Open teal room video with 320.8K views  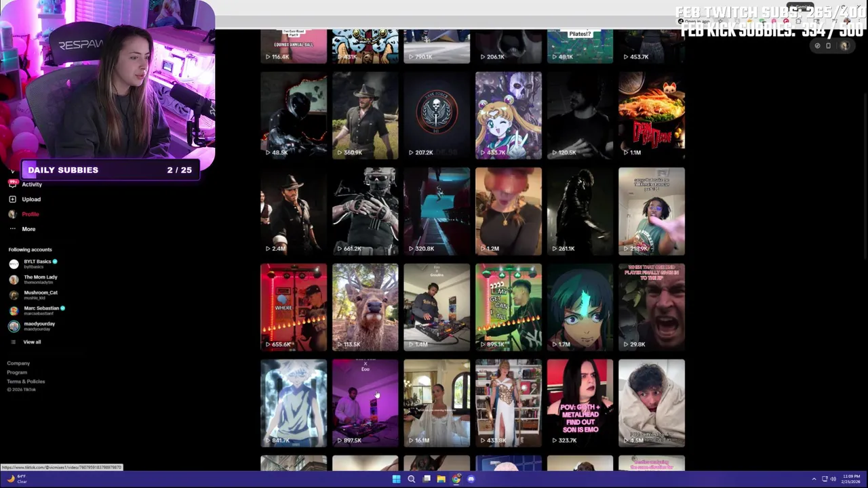pyautogui.click(x=437, y=211)
